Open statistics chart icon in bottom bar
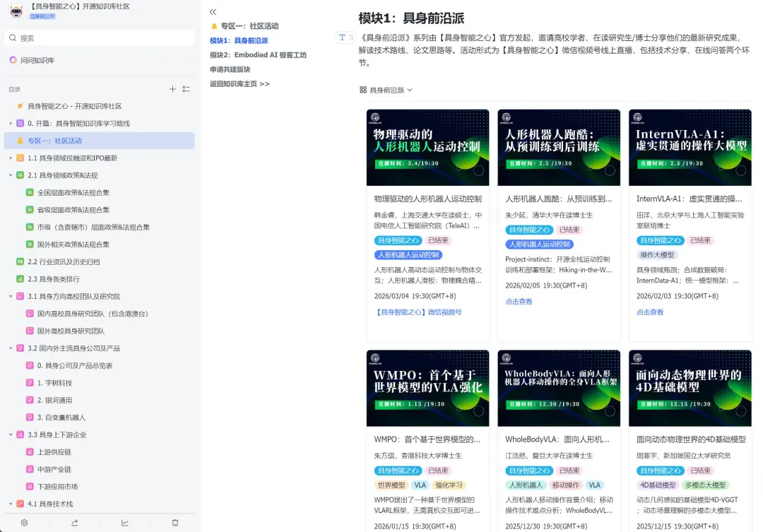The height and width of the screenshot is (532, 763). (x=124, y=523)
